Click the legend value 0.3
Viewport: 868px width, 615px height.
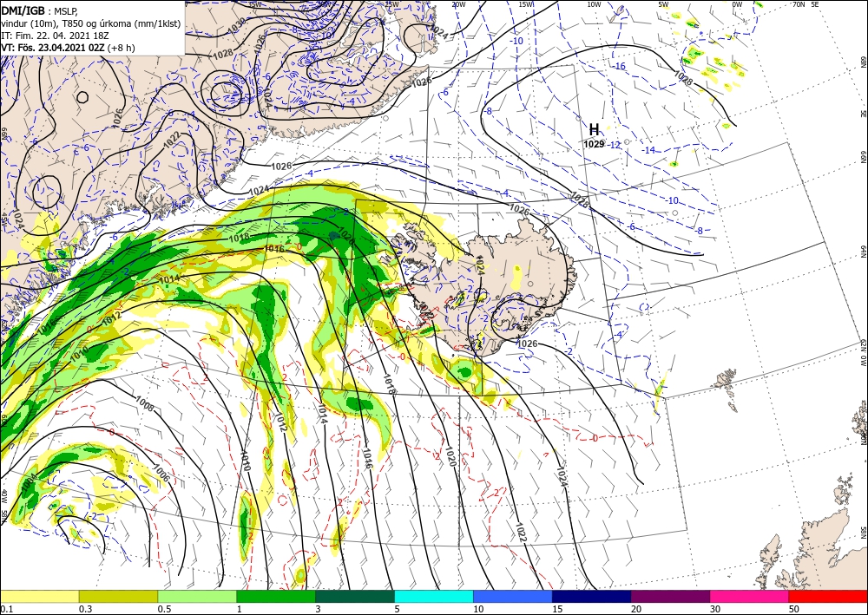click(85, 609)
